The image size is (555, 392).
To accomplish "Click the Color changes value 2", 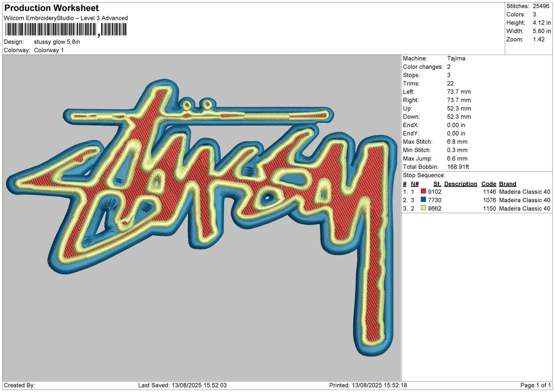I will click(x=449, y=67).
